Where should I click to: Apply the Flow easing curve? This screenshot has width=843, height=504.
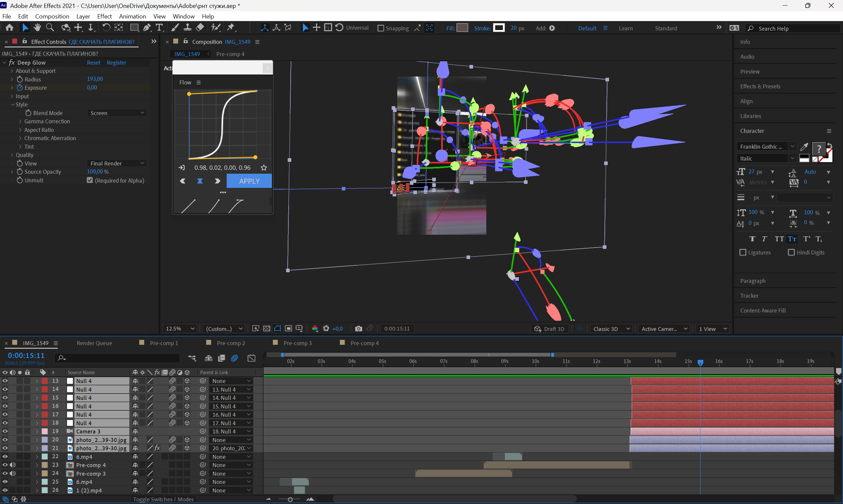pyautogui.click(x=249, y=181)
